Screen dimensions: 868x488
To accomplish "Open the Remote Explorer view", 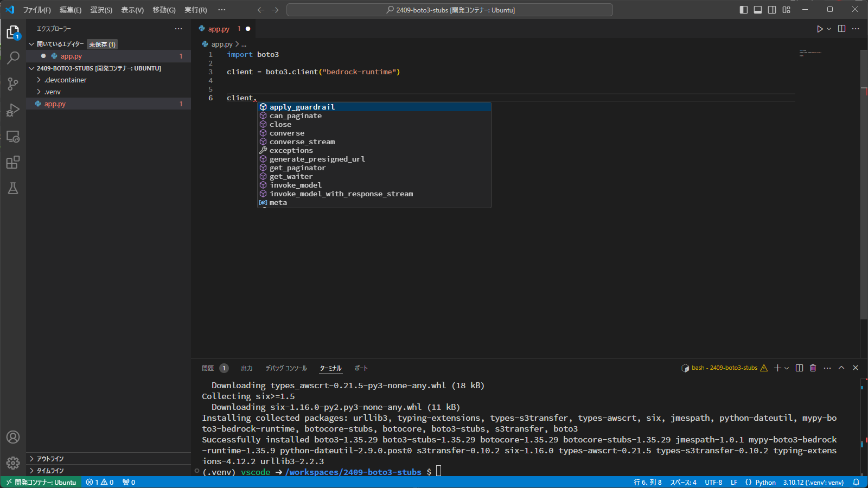I will click(x=13, y=136).
